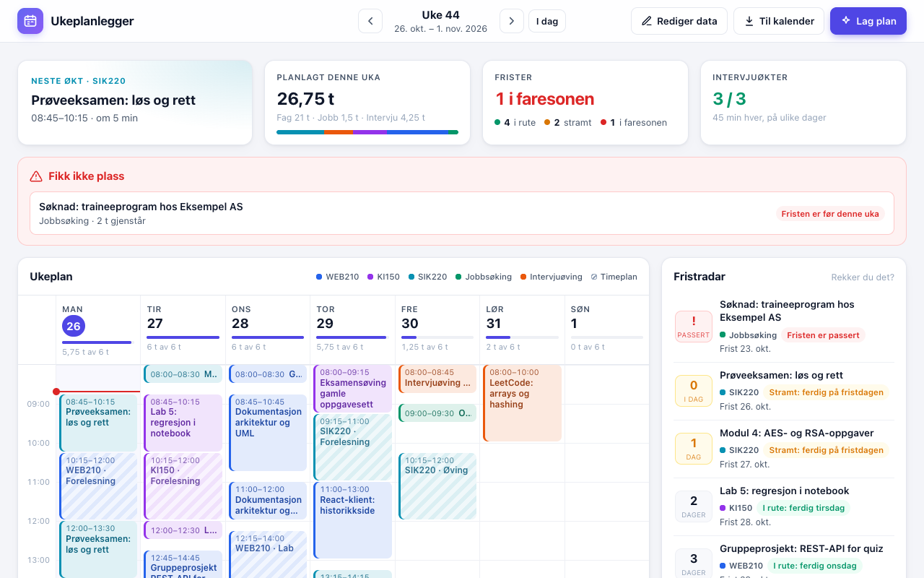
Task: Open Tuesday Lab 5: regresjon event
Action: pyautogui.click(x=183, y=423)
